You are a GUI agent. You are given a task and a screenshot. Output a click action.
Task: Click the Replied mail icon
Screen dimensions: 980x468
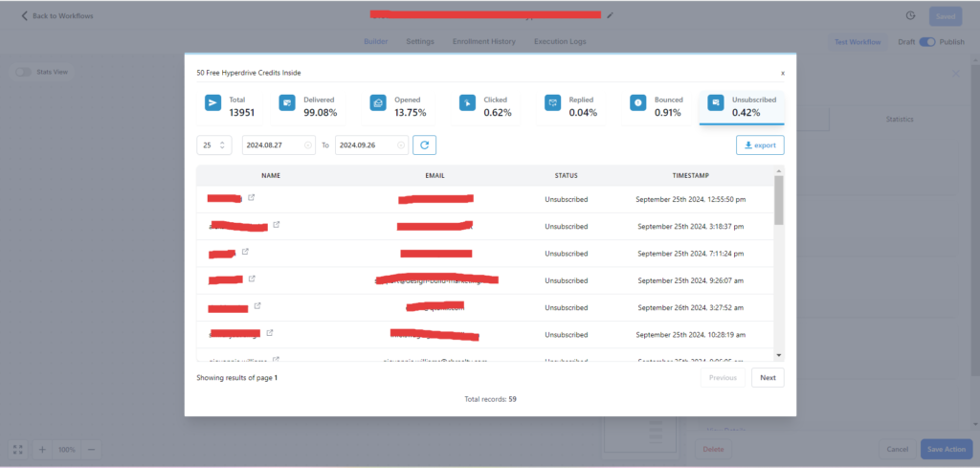point(552,103)
